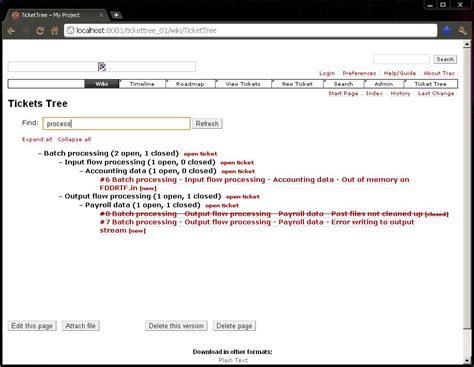
Task: Click 'open ticket' next to Payroll data
Action: pyautogui.click(x=222, y=205)
